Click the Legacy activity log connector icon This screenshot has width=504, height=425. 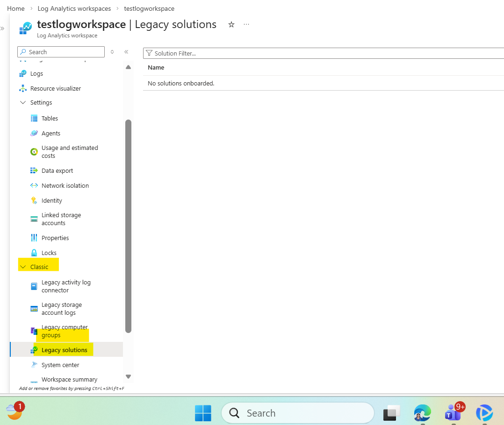[34, 286]
